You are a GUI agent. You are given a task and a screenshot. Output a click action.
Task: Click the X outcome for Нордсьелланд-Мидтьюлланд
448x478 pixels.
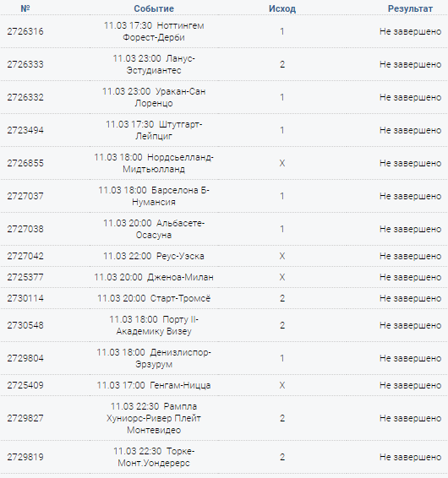(x=282, y=163)
